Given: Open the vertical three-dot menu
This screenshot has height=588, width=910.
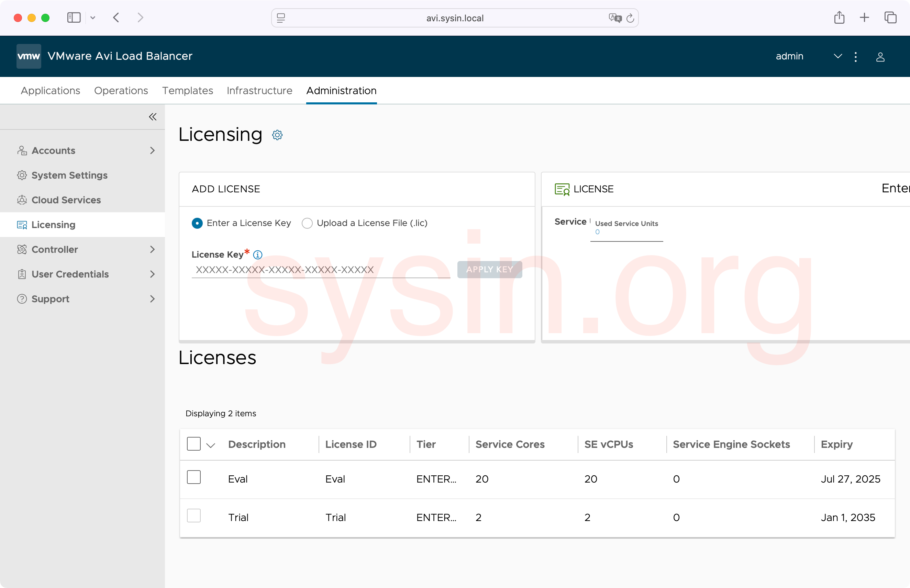Looking at the screenshot, I should [855, 57].
